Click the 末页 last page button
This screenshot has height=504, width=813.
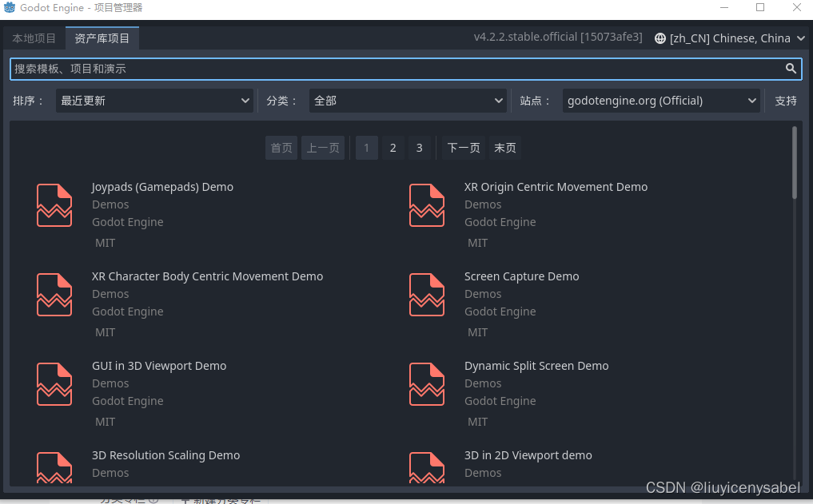tap(505, 148)
